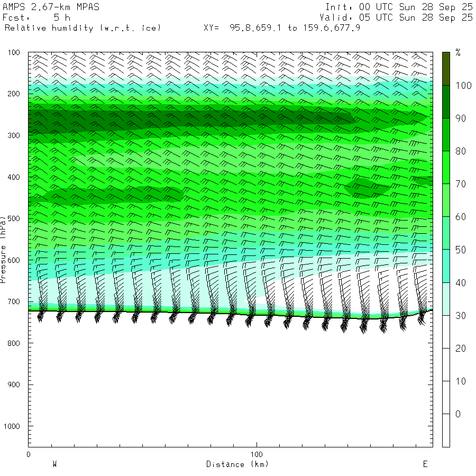Click the 'W' west endpoint label
Viewport: 476px width, 476px height.
55,464
